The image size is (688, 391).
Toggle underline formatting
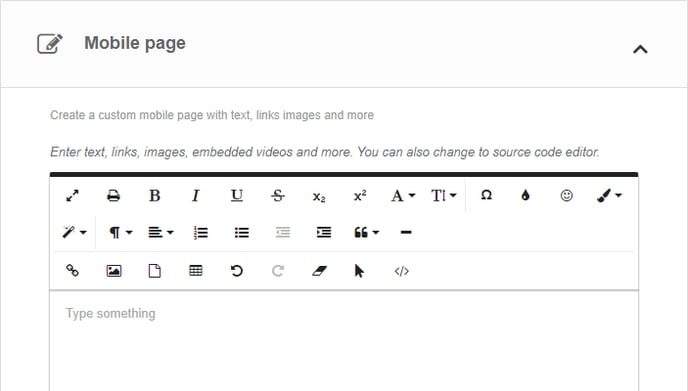(x=237, y=195)
